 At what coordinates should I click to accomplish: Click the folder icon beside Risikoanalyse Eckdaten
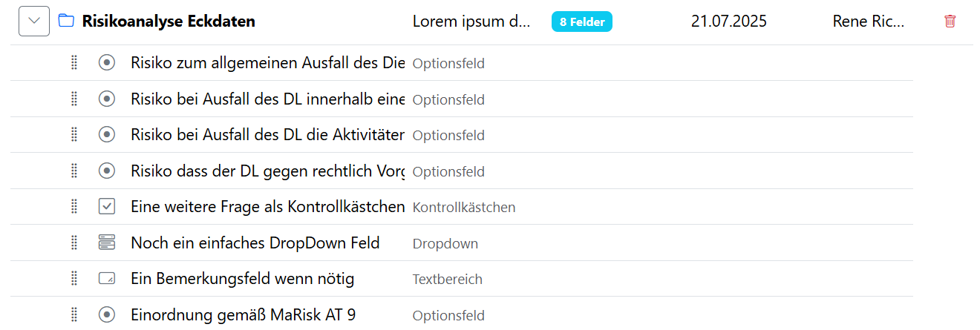[x=66, y=22]
